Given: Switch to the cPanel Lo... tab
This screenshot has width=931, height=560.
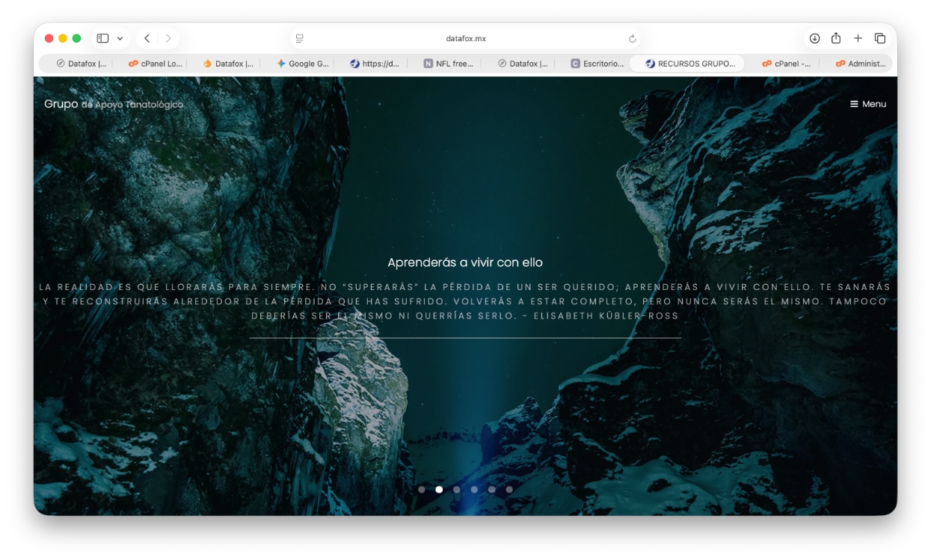Looking at the screenshot, I should [x=156, y=64].
